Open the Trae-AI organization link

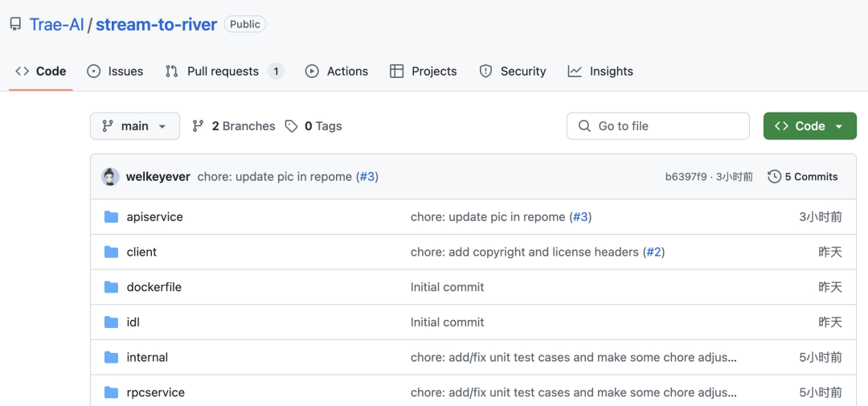tap(56, 24)
